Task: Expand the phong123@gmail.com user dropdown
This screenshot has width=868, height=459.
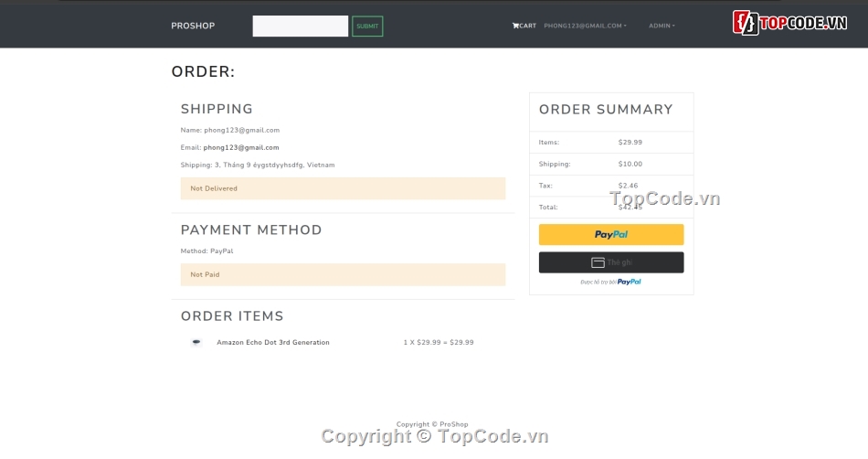Action: (585, 26)
